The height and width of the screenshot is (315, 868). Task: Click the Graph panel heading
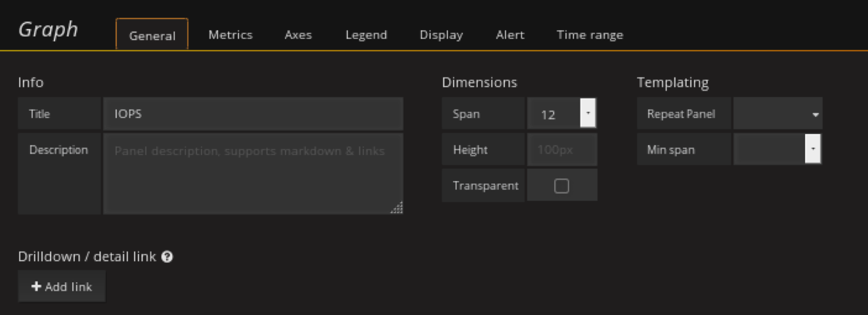tap(49, 30)
